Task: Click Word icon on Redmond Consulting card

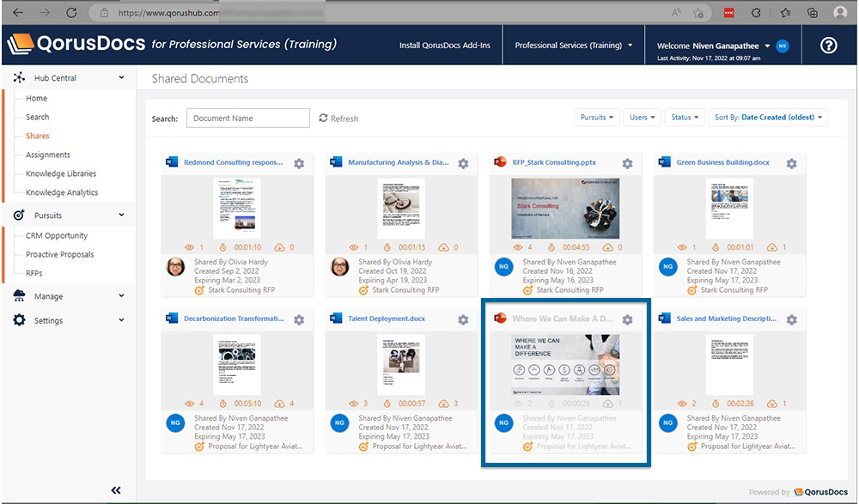Action: click(x=172, y=162)
